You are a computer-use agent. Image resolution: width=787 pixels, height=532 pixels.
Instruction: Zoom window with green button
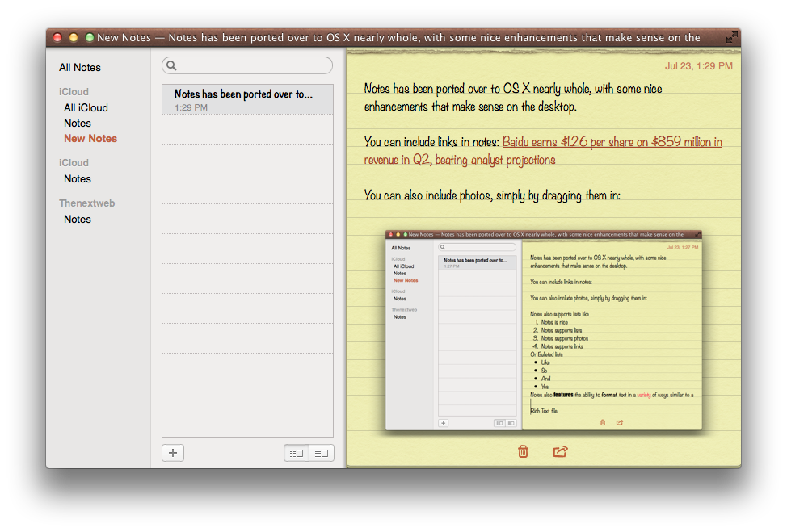(x=90, y=38)
